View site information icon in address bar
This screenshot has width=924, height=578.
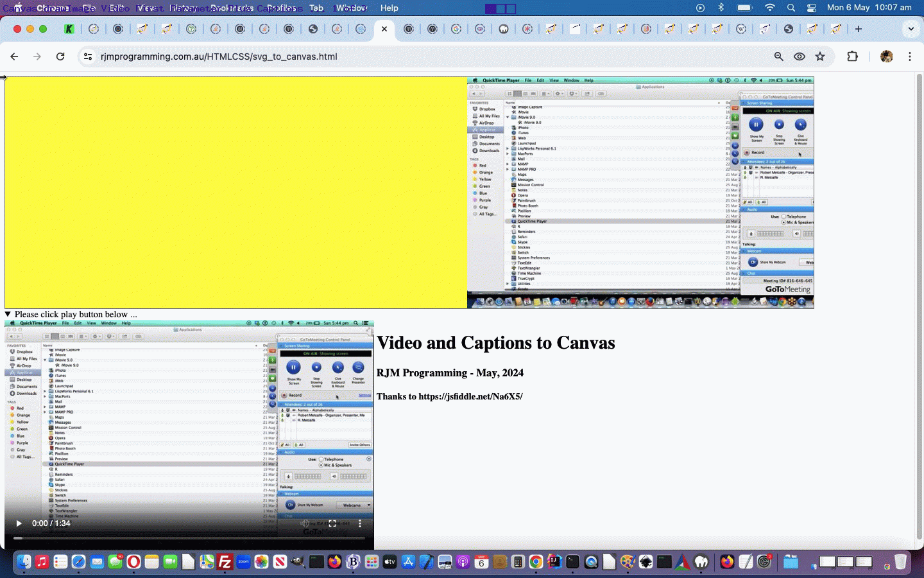click(x=88, y=57)
